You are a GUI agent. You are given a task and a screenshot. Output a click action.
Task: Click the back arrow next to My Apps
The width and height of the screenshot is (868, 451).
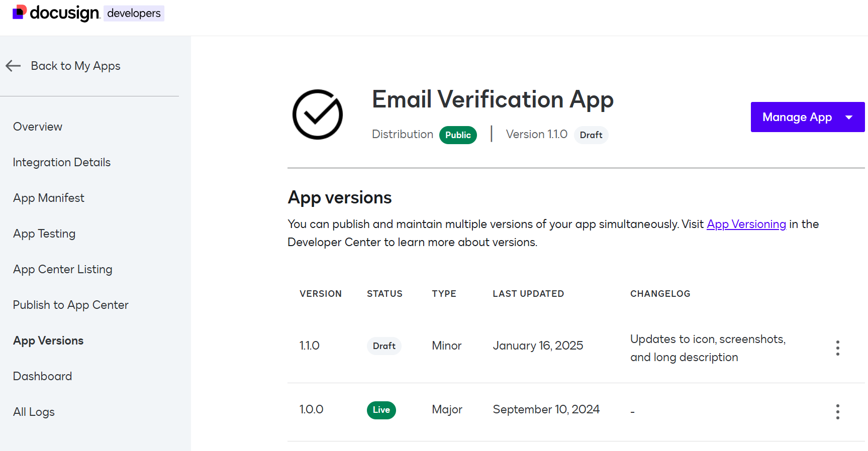tap(13, 66)
